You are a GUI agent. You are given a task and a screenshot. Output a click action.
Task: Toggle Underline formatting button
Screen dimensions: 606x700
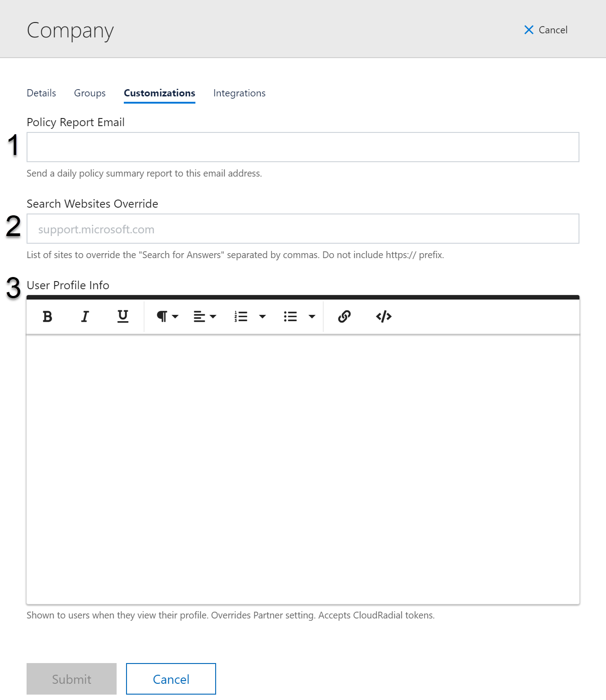pyautogui.click(x=122, y=317)
